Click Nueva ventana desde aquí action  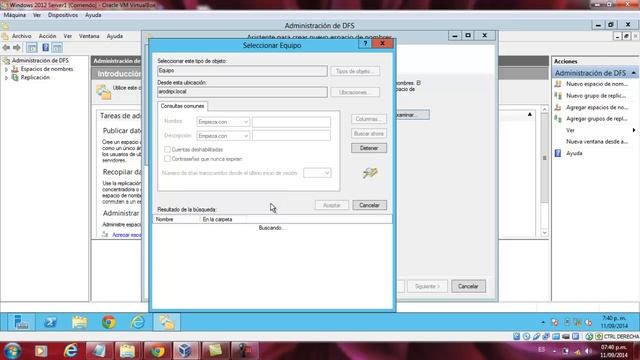pyautogui.click(x=597, y=141)
